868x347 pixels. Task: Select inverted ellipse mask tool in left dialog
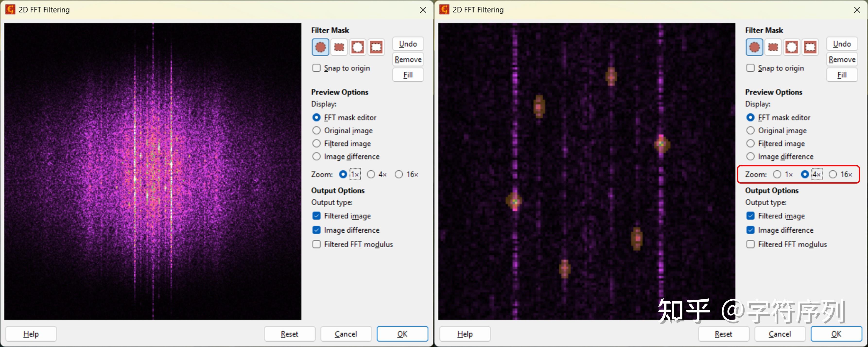pyautogui.click(x=357, y=47)
